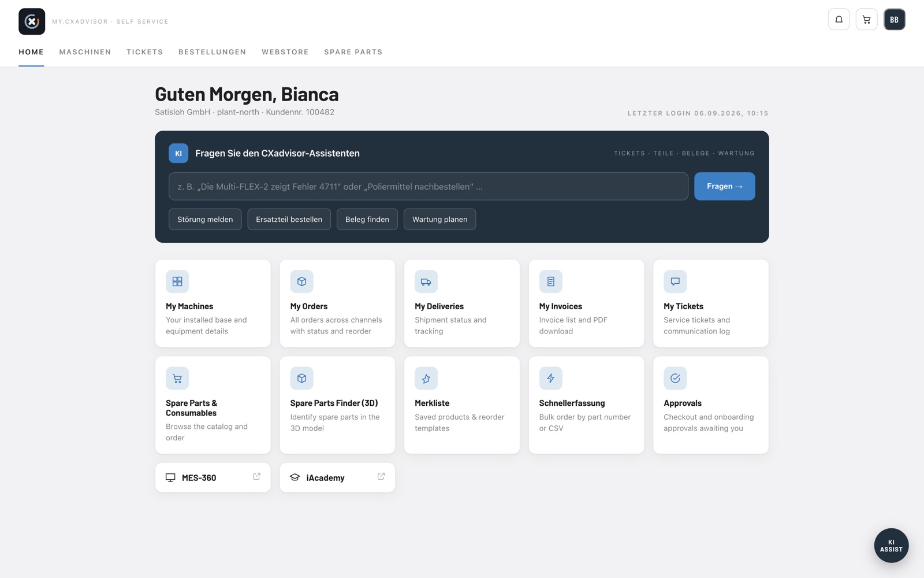Open the Approvals title

(683, 403)
